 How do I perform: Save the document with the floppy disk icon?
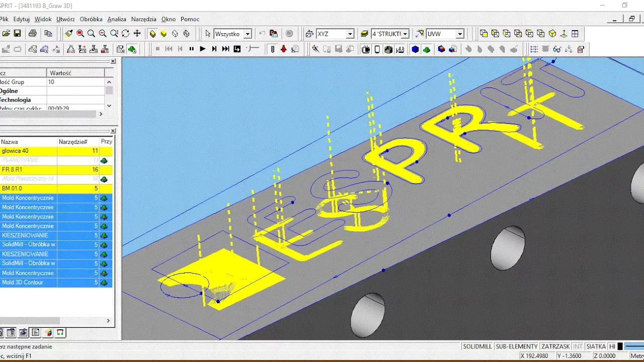[17, 34]
